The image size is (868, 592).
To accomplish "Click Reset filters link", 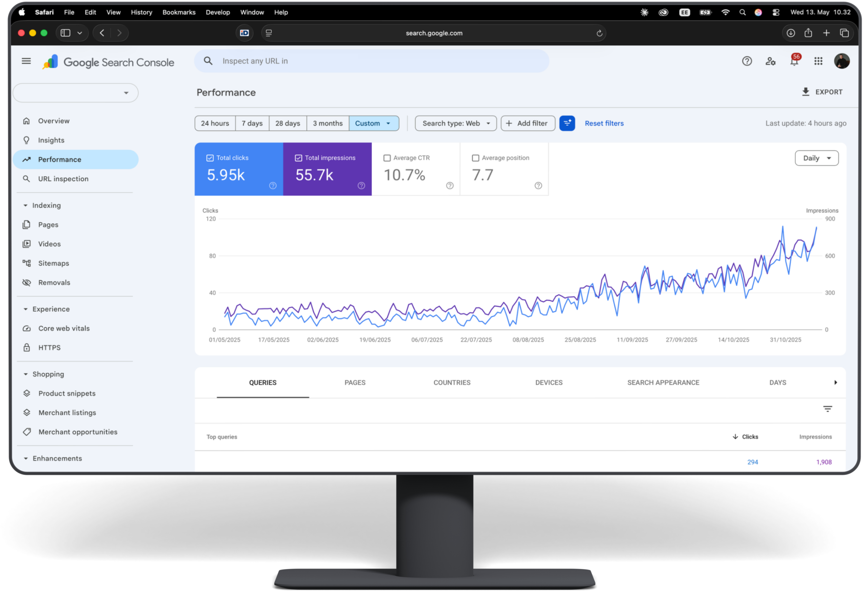I will click(x=604, y=123).
